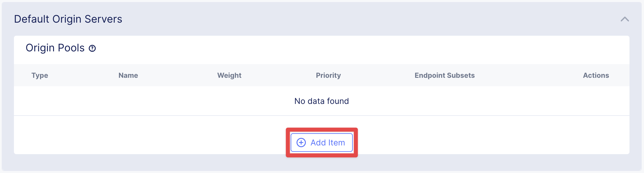644x173 pixels.
Task: Click blank section bar right of Default Origin Servers
Action: coord(348,19)
